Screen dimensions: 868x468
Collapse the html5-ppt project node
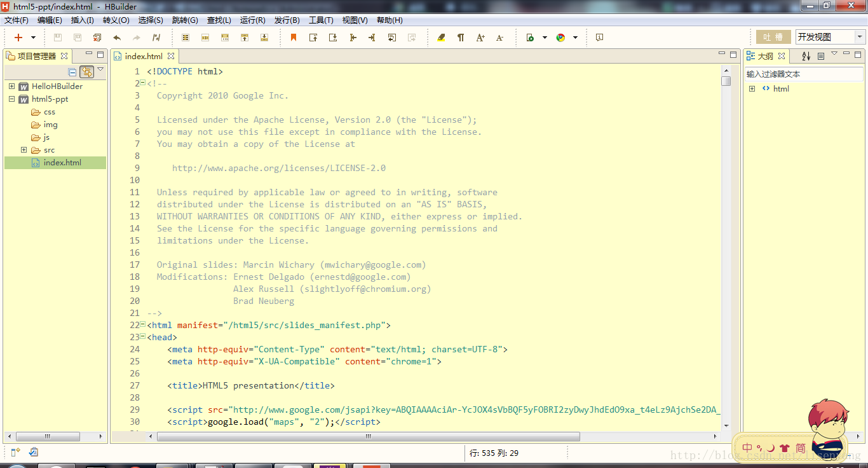point(11,99)
